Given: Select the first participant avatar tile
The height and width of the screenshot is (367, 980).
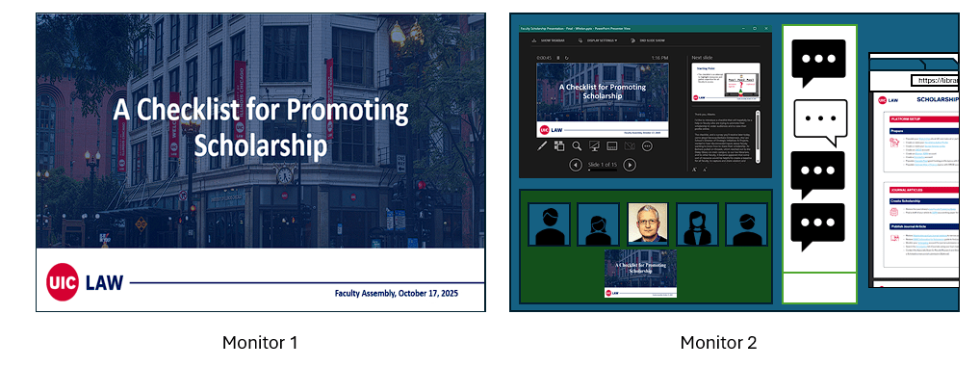Looking at the screenshot, I should coord(550,223).
